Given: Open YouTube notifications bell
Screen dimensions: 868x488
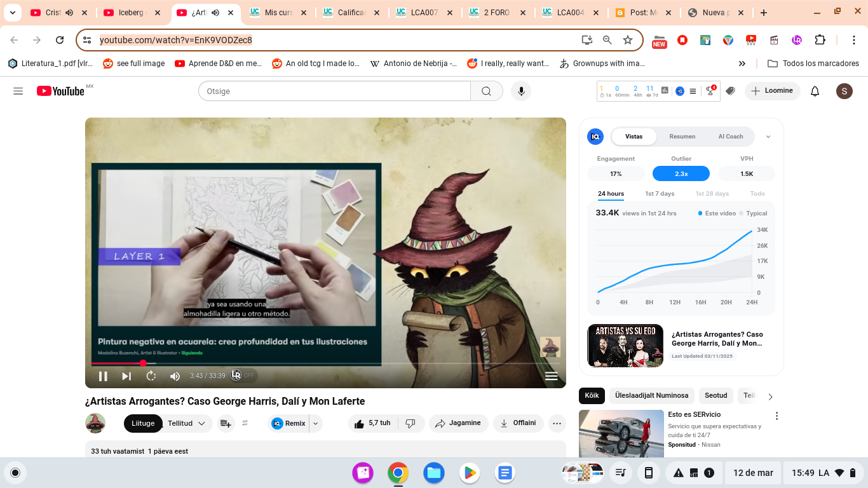Looking at the screenshot, I should click(x=815, y=91).
